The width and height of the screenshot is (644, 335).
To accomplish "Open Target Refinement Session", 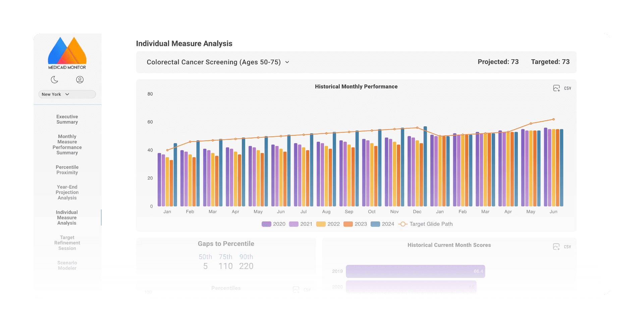I will [x=67, y=243].
